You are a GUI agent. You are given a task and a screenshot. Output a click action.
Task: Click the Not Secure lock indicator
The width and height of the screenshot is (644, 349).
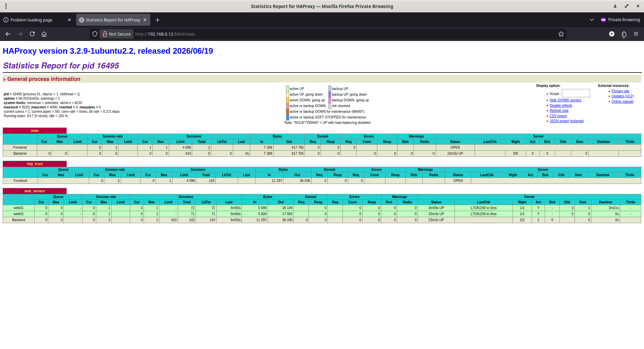tap(116, 34)
